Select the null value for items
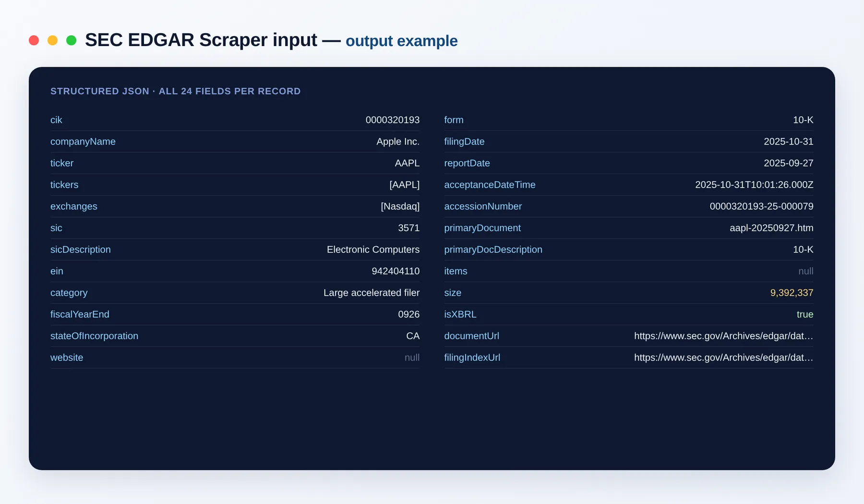Viewport: 864px width, 504px height. pos(806,271)
